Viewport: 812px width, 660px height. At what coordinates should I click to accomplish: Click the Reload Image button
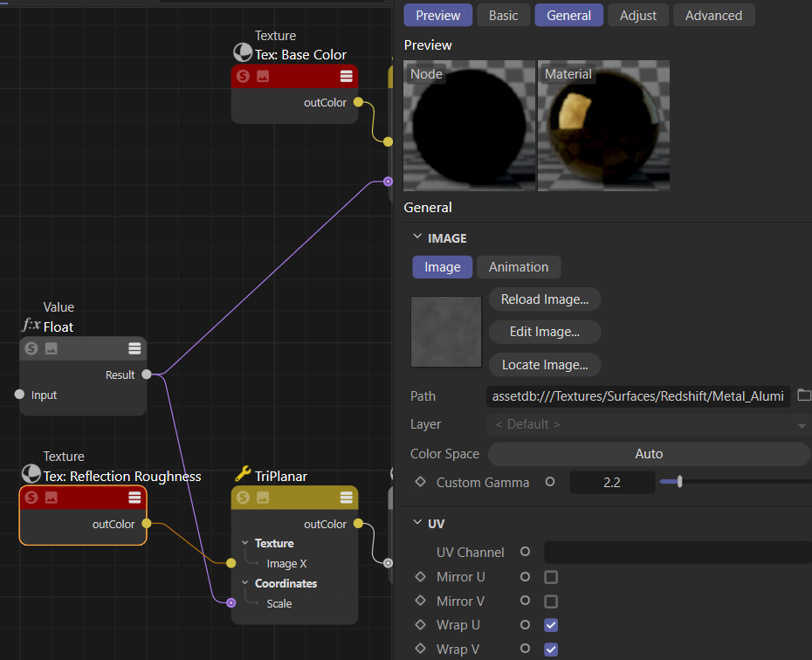[545, 299]
